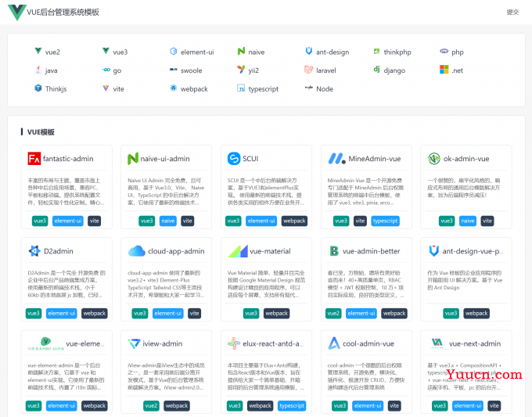Open the ok-admin-vue card logo
532x417 pixels.
coord(434,159)
